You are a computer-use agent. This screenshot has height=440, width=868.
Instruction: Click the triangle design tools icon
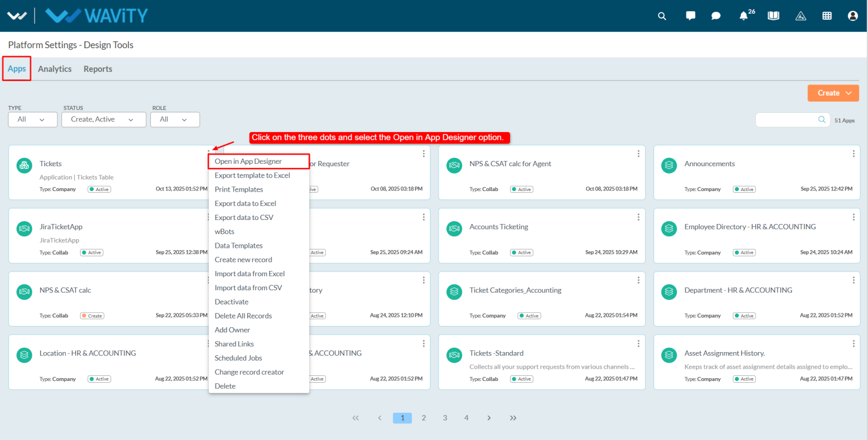(x=800, y=16)
